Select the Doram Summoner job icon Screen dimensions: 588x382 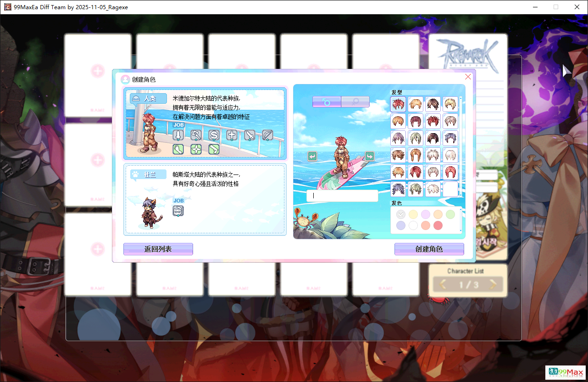[178, 211]
